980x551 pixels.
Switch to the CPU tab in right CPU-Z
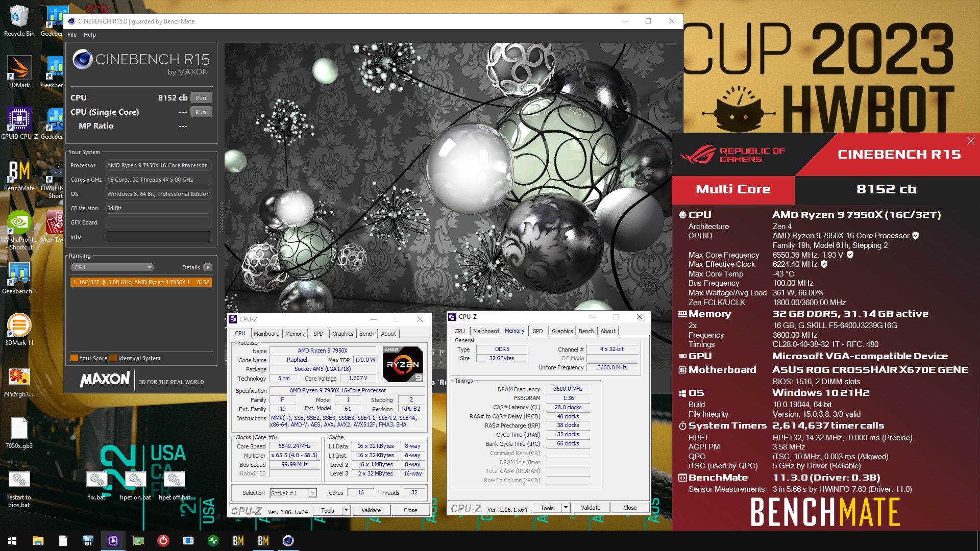[x=459, y=331]
